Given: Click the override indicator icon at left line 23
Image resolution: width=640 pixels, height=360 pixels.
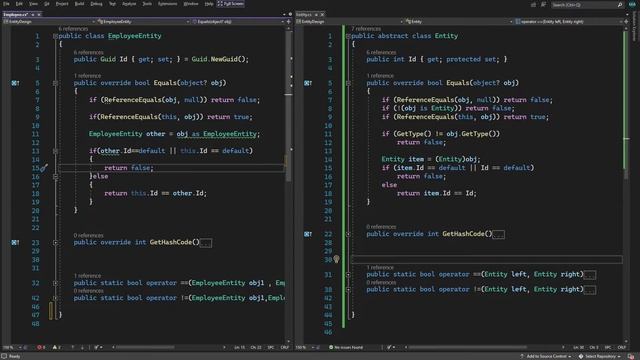Looking at the screenshot, I should tap(15, 242).
